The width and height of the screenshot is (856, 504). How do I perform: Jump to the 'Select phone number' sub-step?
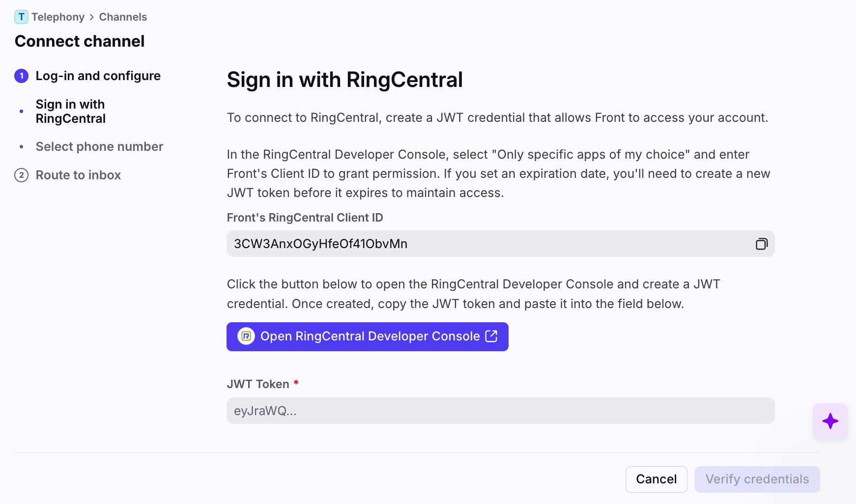(99, 147)
